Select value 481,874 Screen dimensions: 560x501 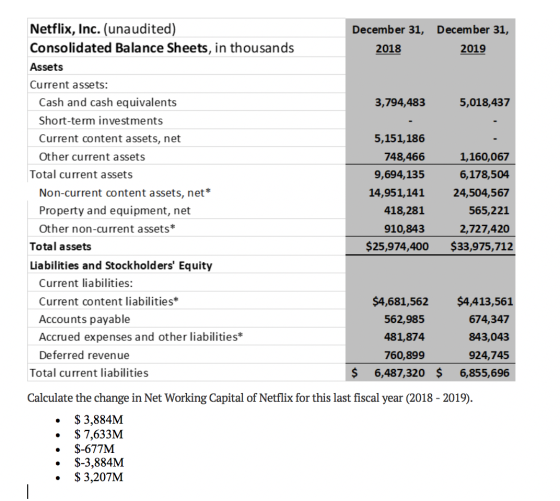point(404,337)
